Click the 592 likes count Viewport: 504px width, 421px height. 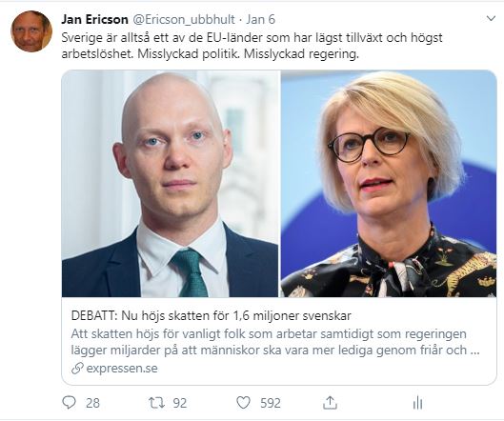[271, 403]
